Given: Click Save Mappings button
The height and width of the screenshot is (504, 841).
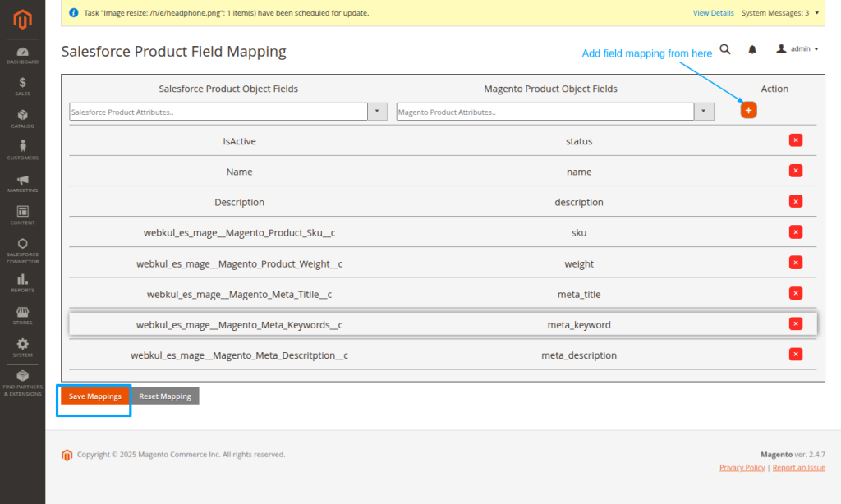Looking at the screenshot, I should (95, 396).
